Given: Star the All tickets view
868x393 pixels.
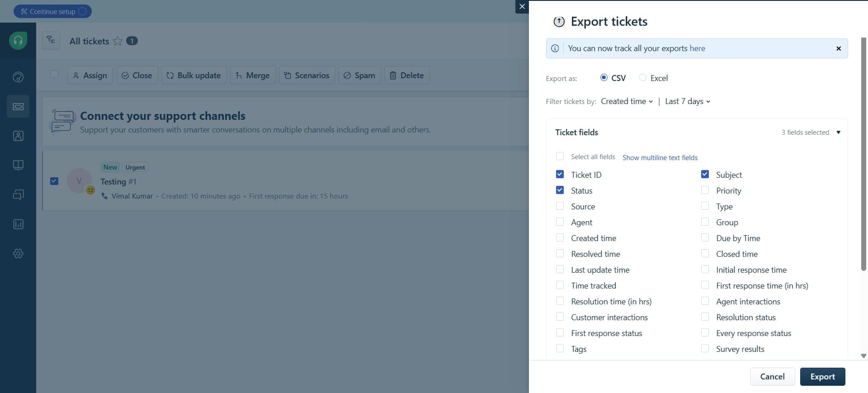Looking at the screenshot, I should [x=118, y=41].
